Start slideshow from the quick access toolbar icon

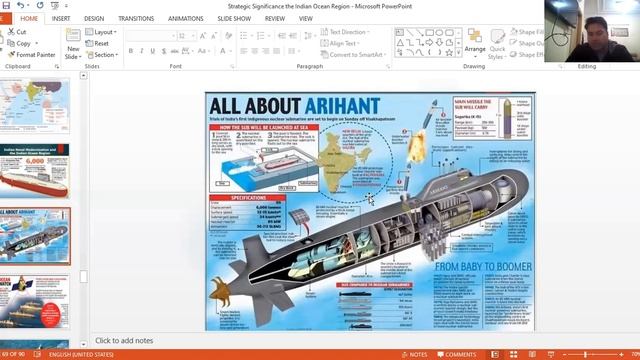pos(55,5)
